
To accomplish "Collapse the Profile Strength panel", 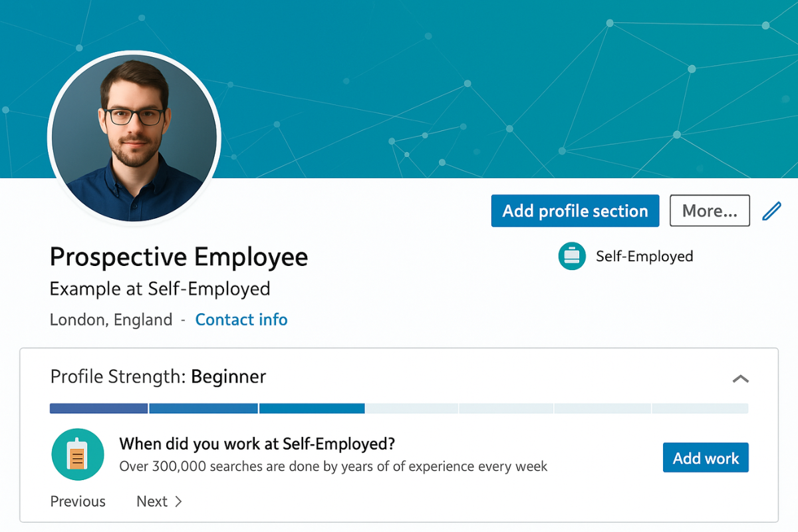I will (x=740, y=378).
